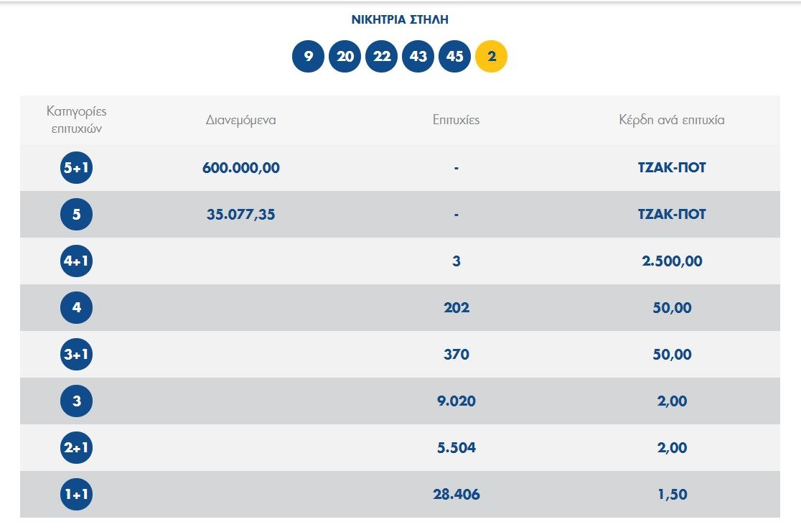Image resolution: width=801 pixels, height=532 pixels.
Task: Click the winning number 9 ball
Action: [x=308, y=57]
